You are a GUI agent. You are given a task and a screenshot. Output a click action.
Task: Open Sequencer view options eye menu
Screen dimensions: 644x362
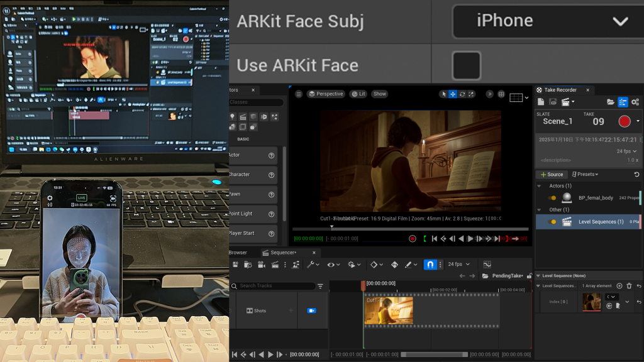[x=333, y=265]
